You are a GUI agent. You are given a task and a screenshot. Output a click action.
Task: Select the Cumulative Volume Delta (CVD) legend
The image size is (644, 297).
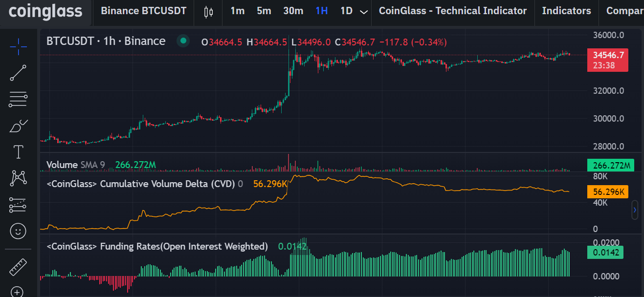(x=144, y=184)
